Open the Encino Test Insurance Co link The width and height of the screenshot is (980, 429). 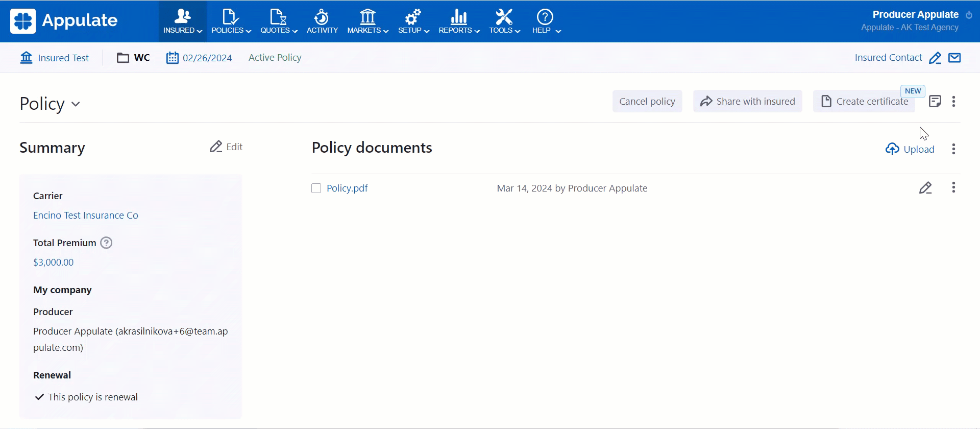pyautogui.click(x=86, y=216)
